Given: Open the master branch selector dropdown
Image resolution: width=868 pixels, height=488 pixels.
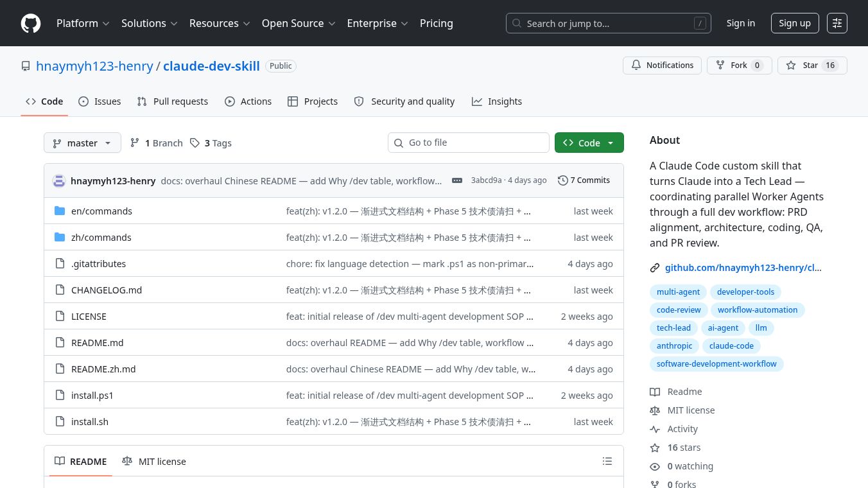Looking at the screenshot, I should [82, 143].
